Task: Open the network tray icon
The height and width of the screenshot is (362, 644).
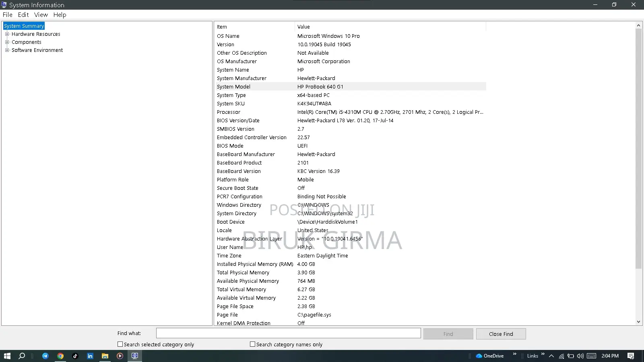Action: [x=561, y=356]
